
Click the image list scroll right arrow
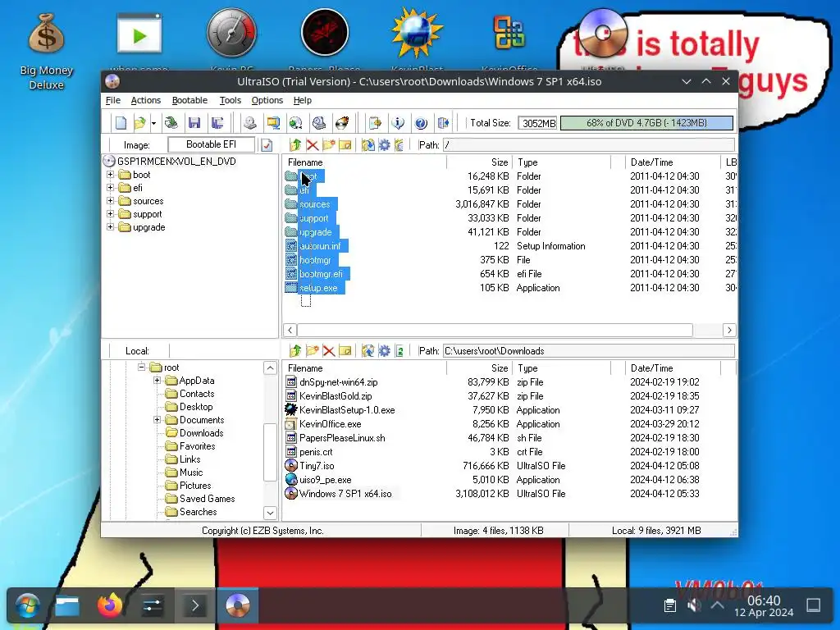[x=729, y=330]
